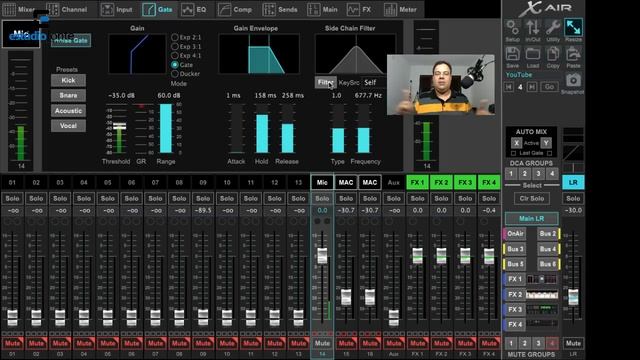Open the KeySrc Self dropdown
Image resolution: width=640 pixels, height=360 pixels.
(374, 82)
